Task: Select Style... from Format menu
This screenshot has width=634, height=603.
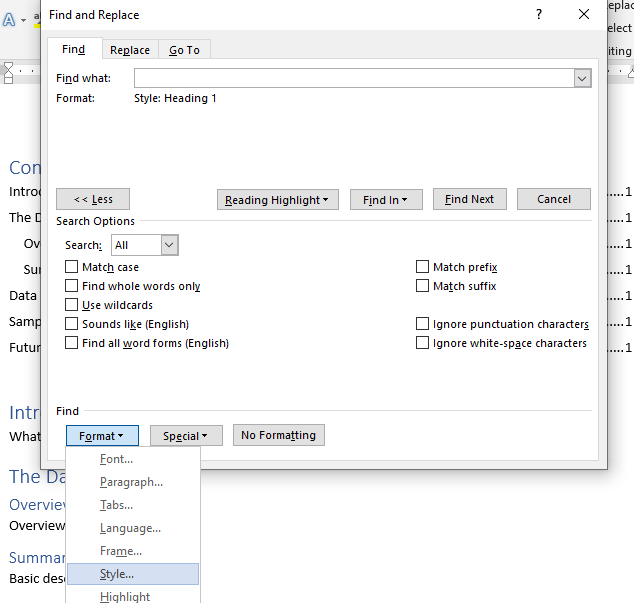Action: tap(117, 574)
